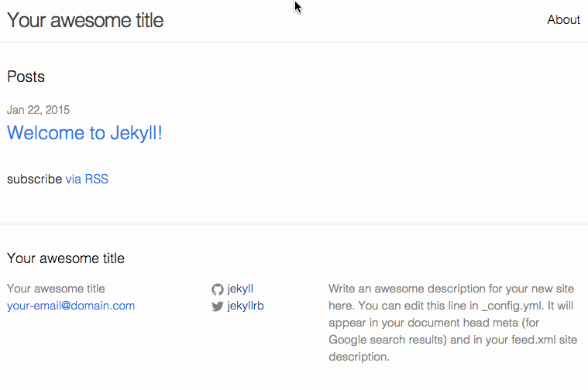The height and width of the screenshot is (390, 588).
Task: Click the your-email@domain.com link
Action: tap(70, 306)
